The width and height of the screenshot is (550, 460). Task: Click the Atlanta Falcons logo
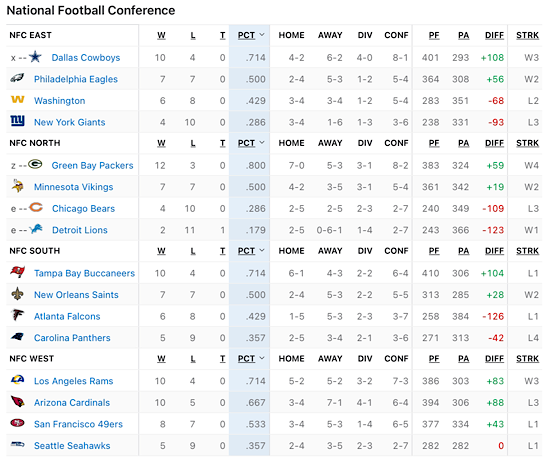[x=18, y=315]
